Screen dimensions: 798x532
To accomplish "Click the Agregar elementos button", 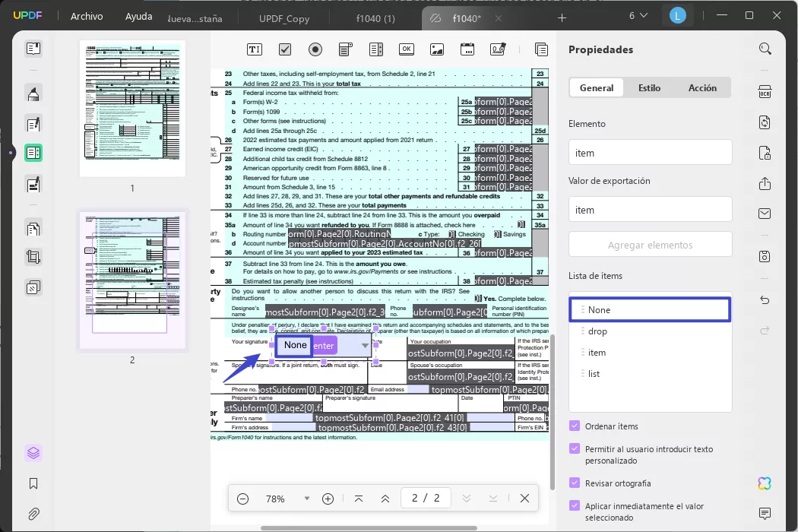I will [x=650, y=245].
